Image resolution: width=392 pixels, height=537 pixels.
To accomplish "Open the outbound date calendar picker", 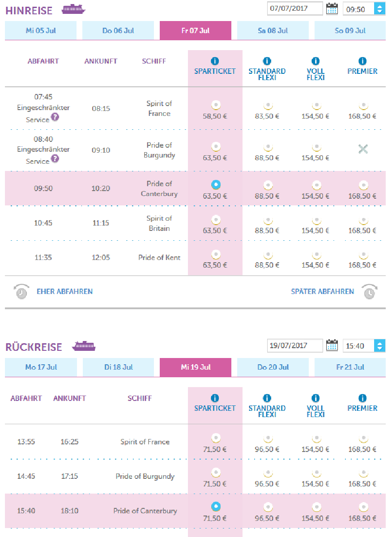I will pos(332,9).
